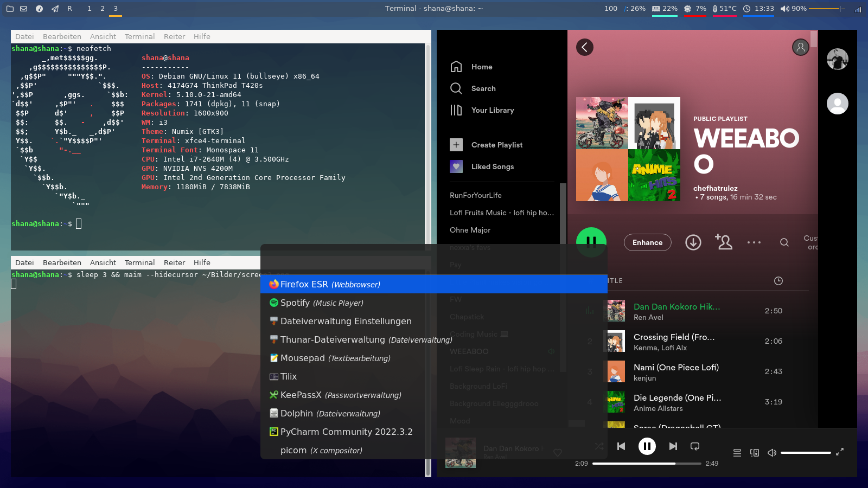Open chefhatrulez profile link
Viewport: 868px width, 488px height.
coord(716,188)
